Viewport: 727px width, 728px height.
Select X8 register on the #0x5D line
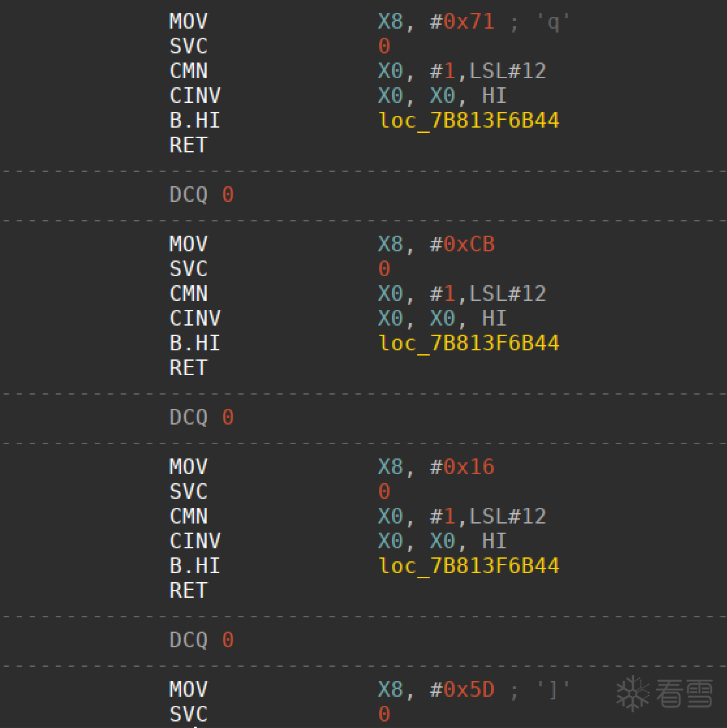tap(391, 690)
